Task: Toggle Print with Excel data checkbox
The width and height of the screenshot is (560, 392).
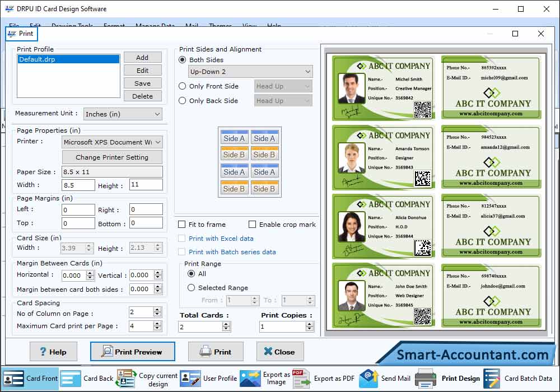Action: pos(182,238)
